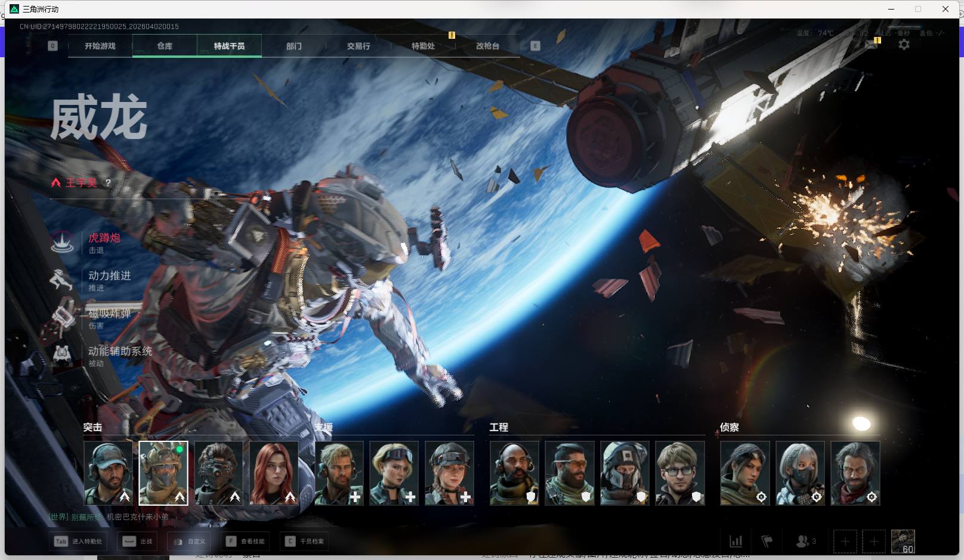
Task: Switch to the 仓库 tab
Action: pyautogui.click(x=165, y=46)
